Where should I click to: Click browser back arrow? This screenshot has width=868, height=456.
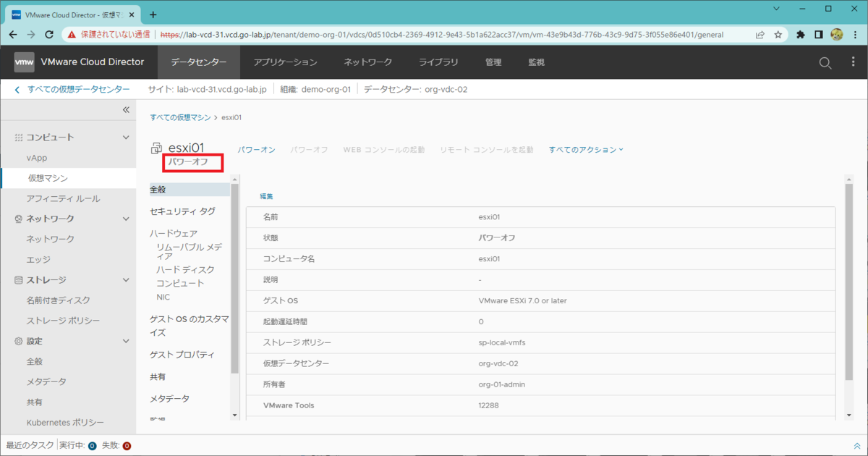13,34
